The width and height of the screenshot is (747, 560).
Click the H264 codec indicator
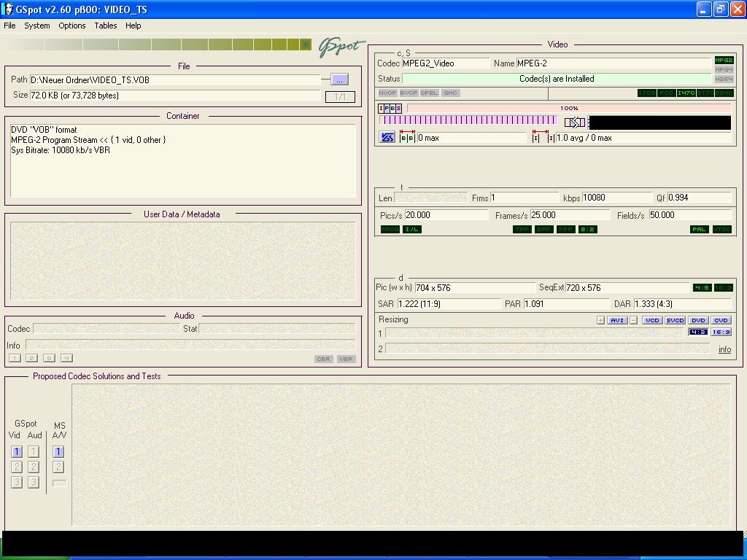click(x=724, y=79)
